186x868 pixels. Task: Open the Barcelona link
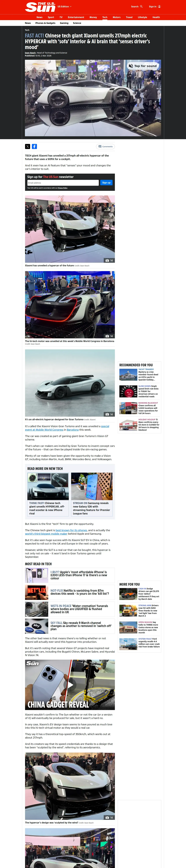73,430
